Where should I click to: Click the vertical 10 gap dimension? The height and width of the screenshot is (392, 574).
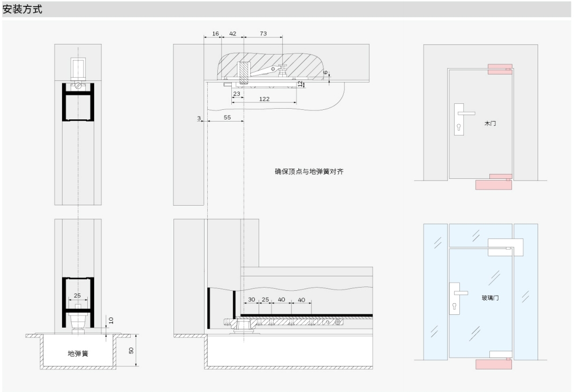[x=111, y=320]
